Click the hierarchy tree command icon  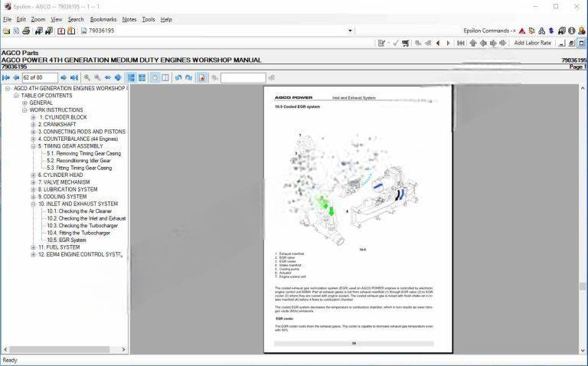pos(542,31)
